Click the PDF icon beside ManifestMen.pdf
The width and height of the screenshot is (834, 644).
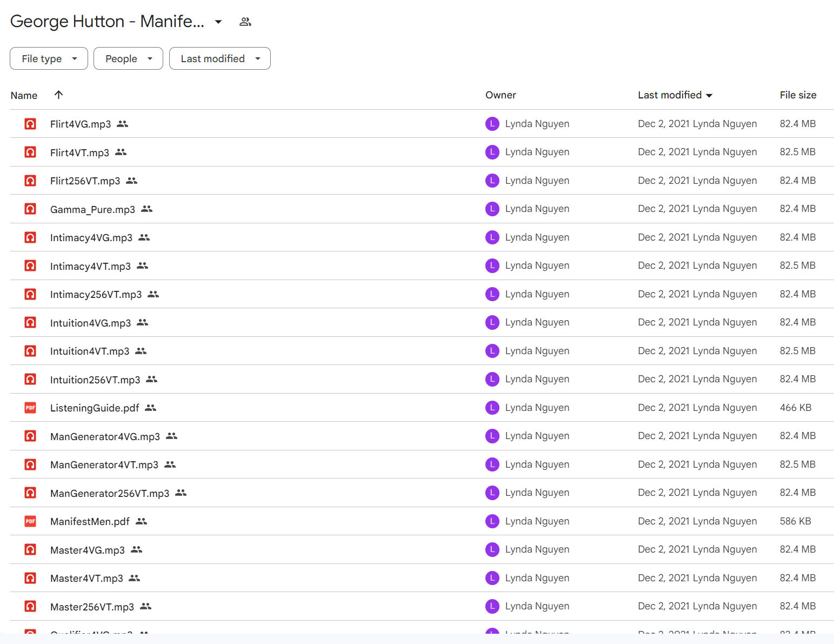pos(30,521)
